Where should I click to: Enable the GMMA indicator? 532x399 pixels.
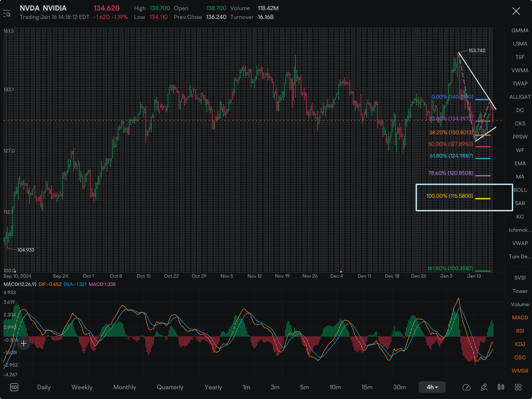coord(520,31)
